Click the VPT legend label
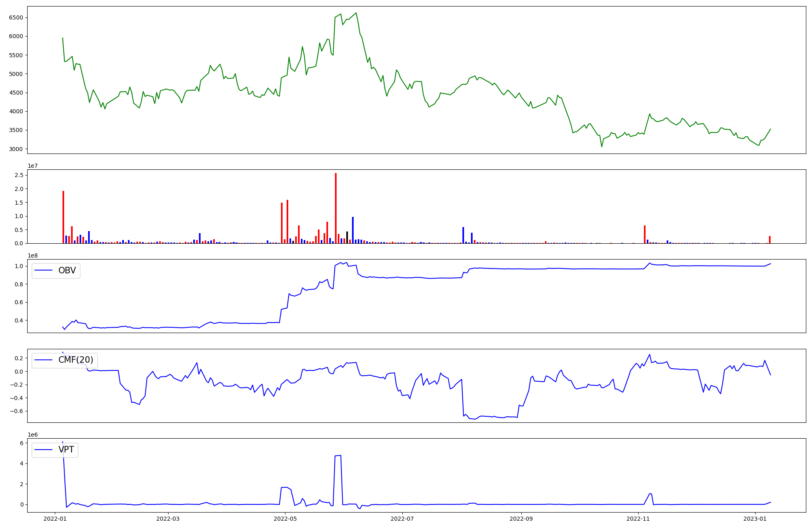 (66, 450)
